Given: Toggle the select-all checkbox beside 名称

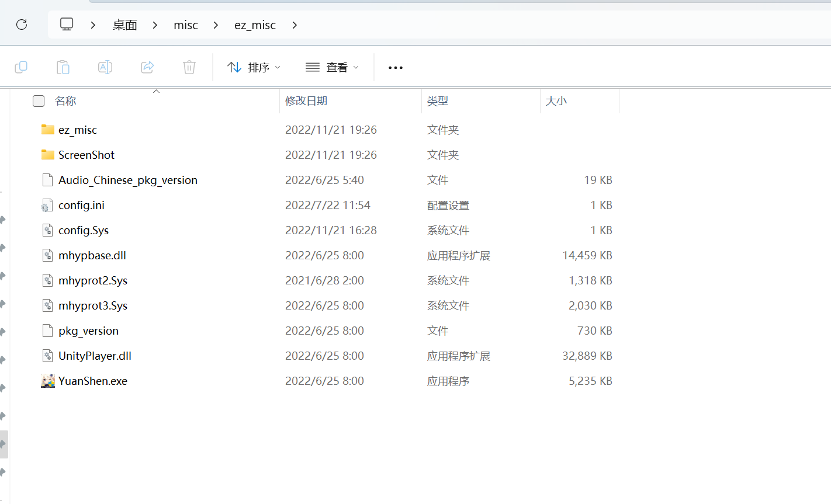Looking at the screenshot, I should tap(39, 101).
